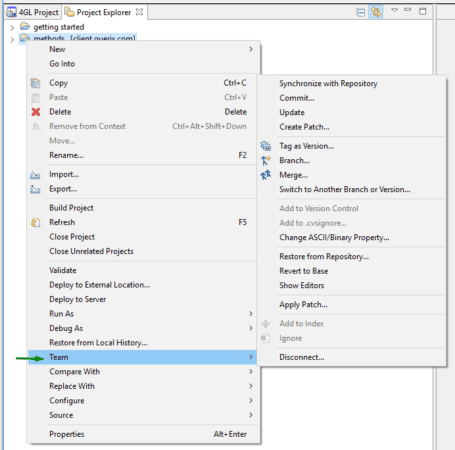
Task: Close the Project Explorer tab
Action: pos(139,12)
